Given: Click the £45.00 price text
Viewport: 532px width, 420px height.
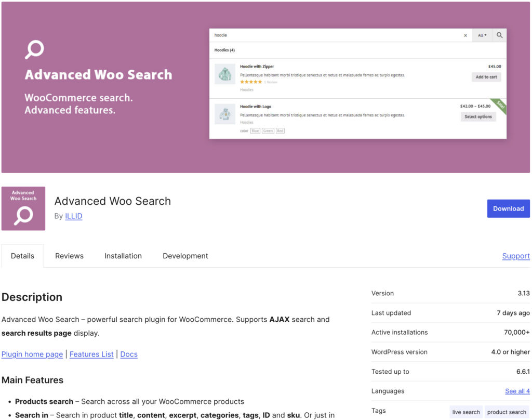Looking at the screenshot, I should click(x=495, y=67).
